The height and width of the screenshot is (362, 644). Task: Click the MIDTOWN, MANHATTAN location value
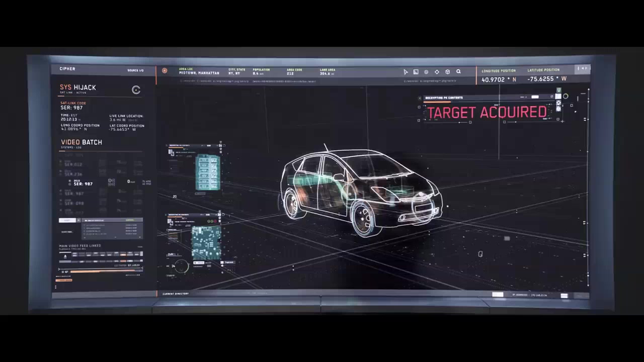[x=199, y=73]
